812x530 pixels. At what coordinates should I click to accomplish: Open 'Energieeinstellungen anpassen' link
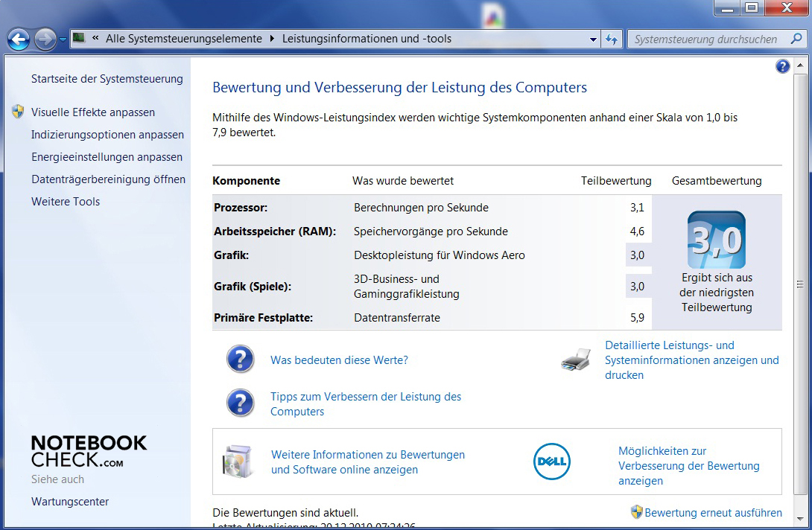pyautogui.click(x=107, y=157)
